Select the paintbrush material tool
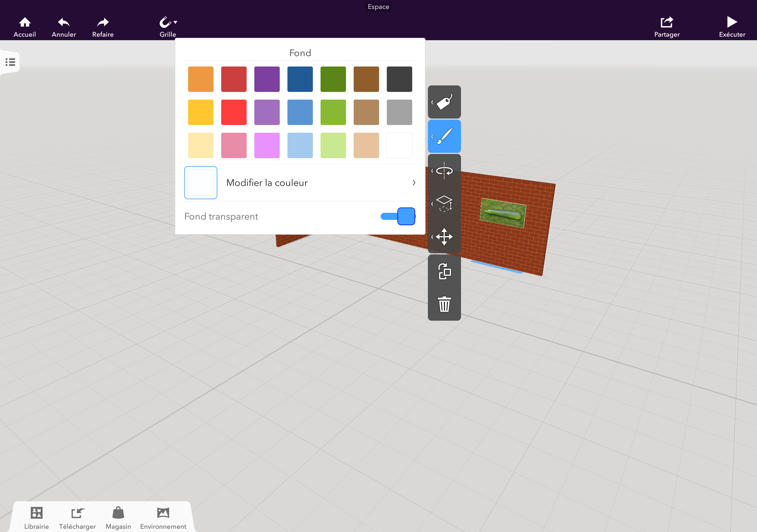The image size is (757, 532). (444, 136)
